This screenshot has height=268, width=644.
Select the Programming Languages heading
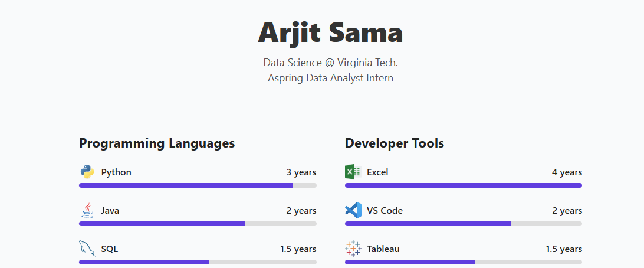coord(157,143)
